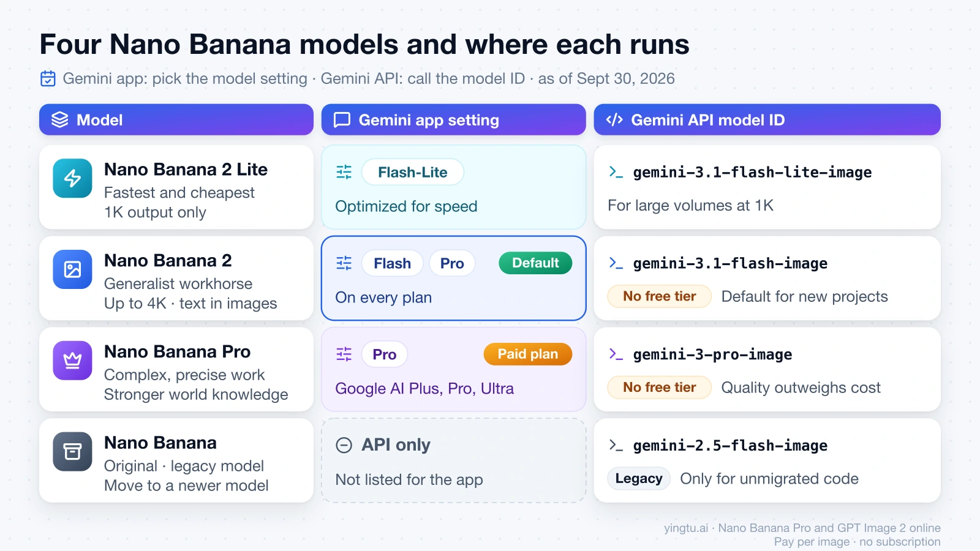Image resolution: width=980 pixels, height=551 pixels.
Task: Click Stronger world knowledge text
Action: 196,394
